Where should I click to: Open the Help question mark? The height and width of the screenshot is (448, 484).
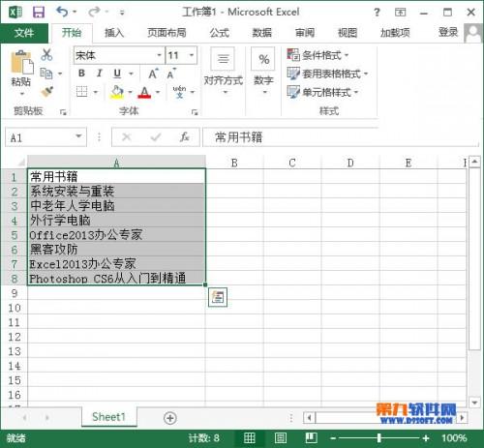coord(377,13)
